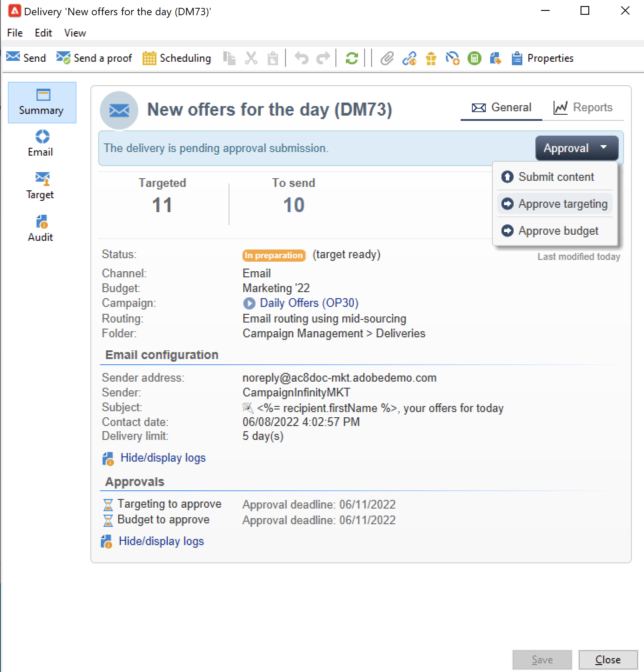Open delivery Properties from the toolbar
Screen dimensions: 644x672
542,58
